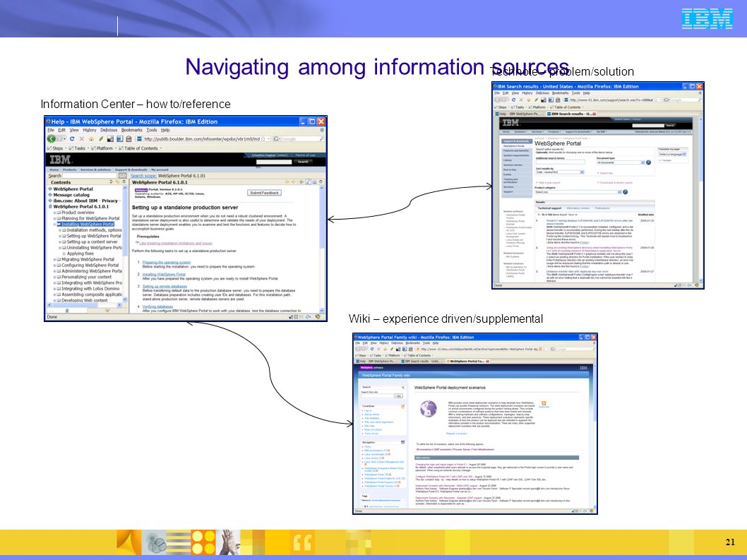Click the globe image on wiki deployment scenarios page
Screen dimensions: 747x560
(429, 408)
